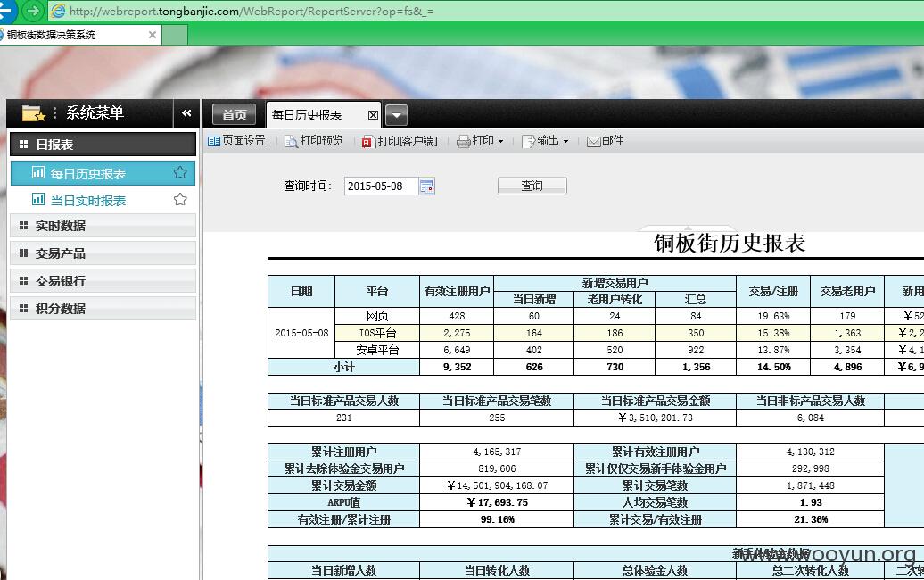Switch to the 首页 tab
Screen dimensions: 924x580
[234, 115]
